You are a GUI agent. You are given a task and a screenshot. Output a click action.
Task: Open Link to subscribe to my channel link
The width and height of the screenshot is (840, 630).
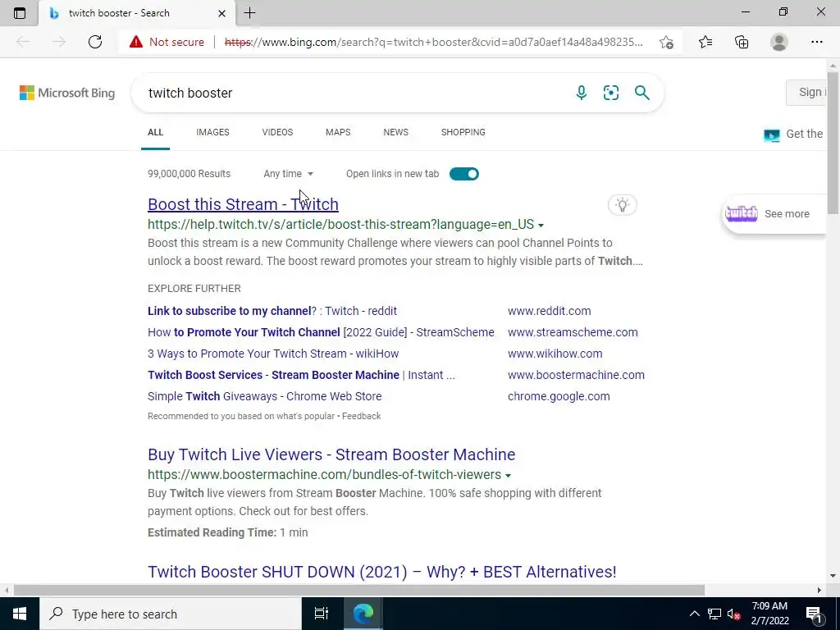point(272,311)
